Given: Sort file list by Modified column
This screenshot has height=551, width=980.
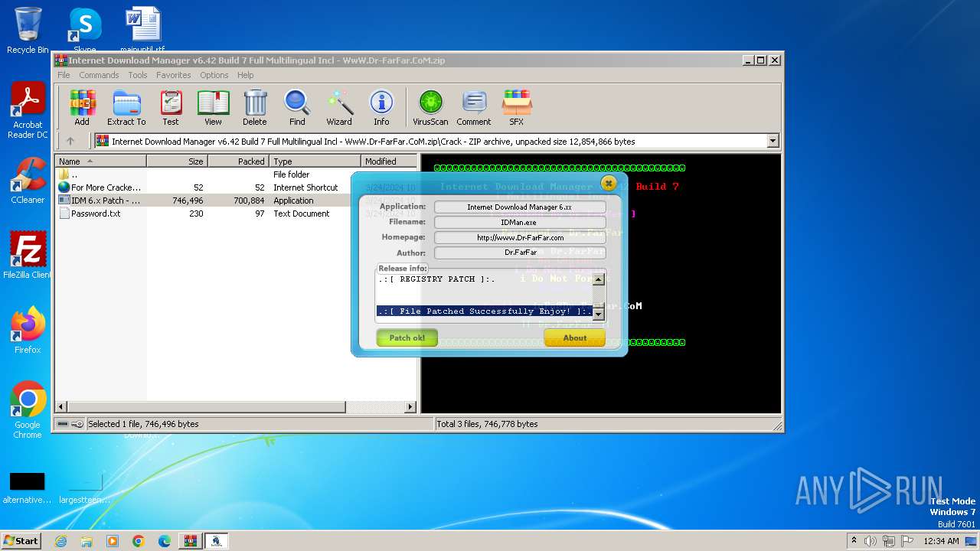Looking at the screenshot, I should (x=389, y=161).
